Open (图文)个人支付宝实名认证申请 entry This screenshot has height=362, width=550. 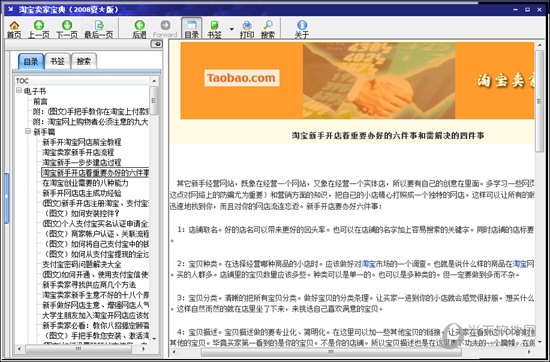pos(95,223)
